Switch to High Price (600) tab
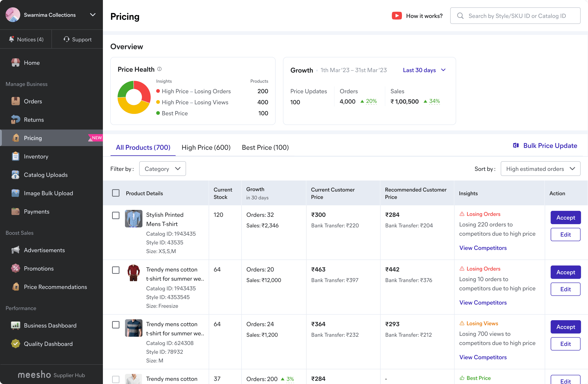588x384 pixels. click(x=206, y=147)
